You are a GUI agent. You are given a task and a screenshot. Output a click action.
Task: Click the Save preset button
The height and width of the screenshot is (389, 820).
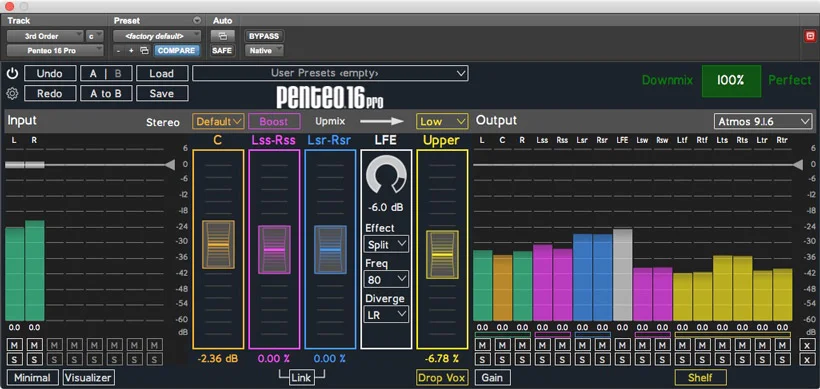pyautogui.click(x=162, y=94)
